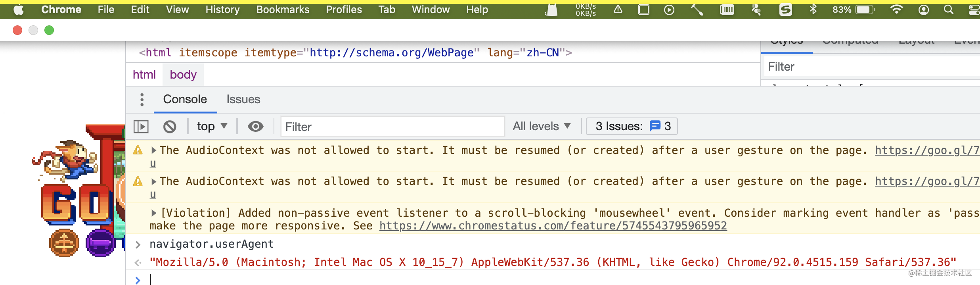Image resolution: width=980 pixels, height=285 pixels.
Task: Open the top JavaScript context dropdown
Action: click(x=212, y=127)
